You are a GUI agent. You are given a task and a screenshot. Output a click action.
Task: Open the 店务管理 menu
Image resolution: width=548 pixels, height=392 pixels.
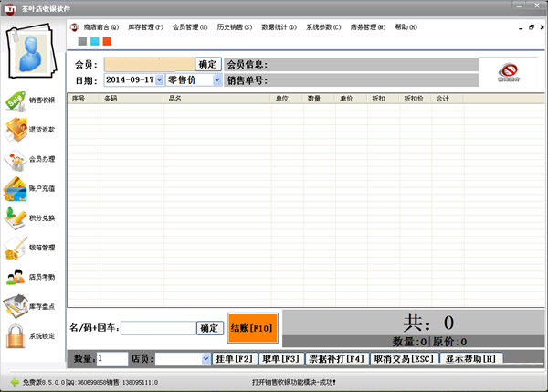point(368,27)
